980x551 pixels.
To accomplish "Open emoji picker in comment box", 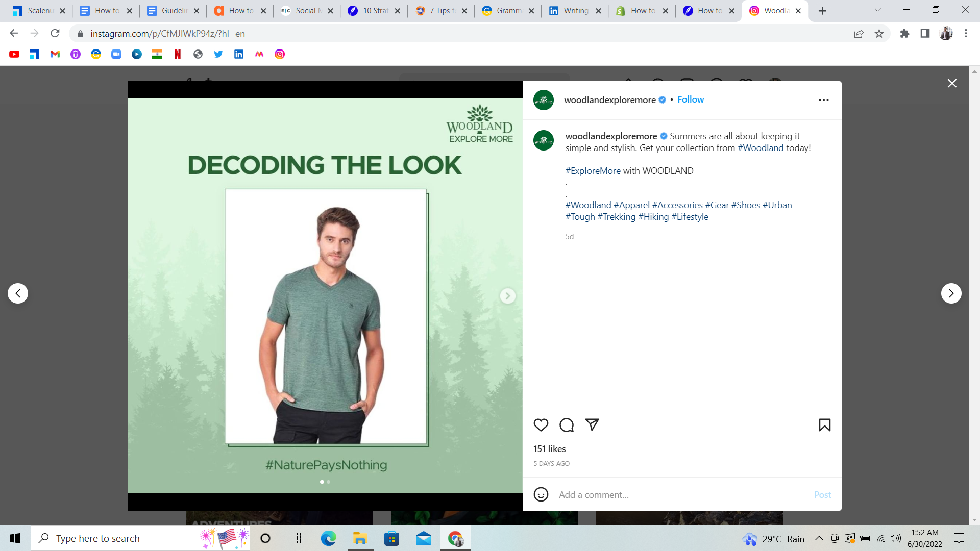I will click(x=541, y=494).
